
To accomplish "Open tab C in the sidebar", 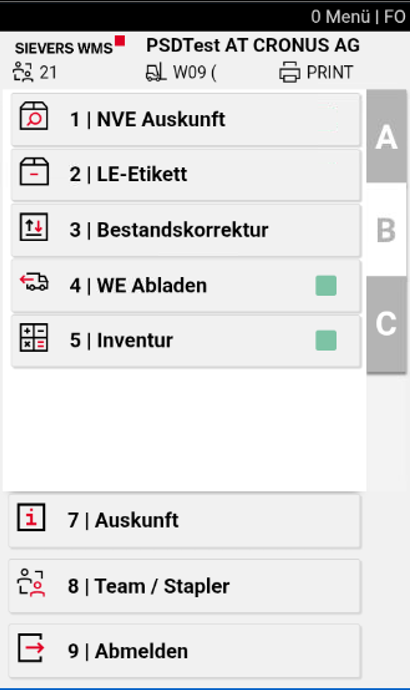I will click(x=386, y=324).
